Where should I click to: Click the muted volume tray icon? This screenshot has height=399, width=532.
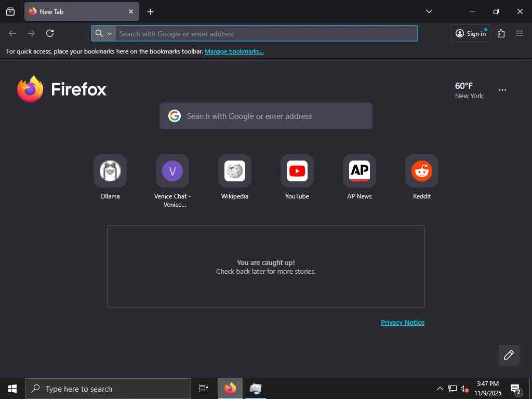click(464, 389)
